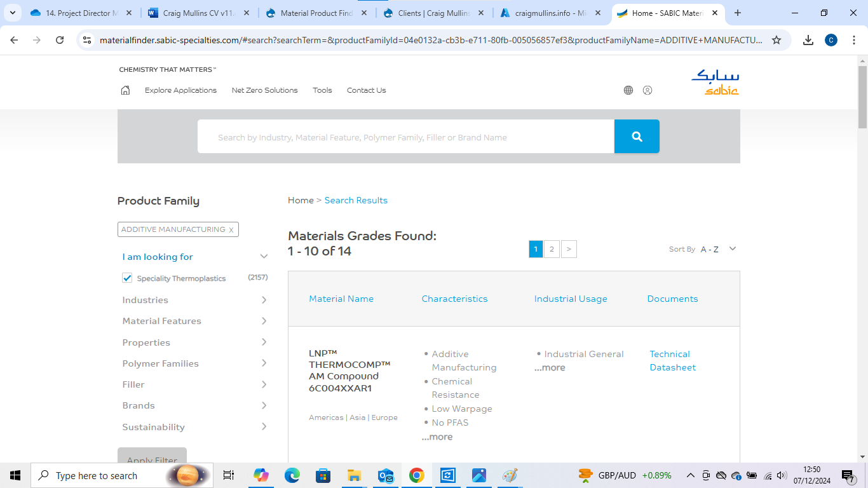Open Explore Applications menu
Image resolution: width=868 pixels, height=488 pixels.
pos(180,90)
